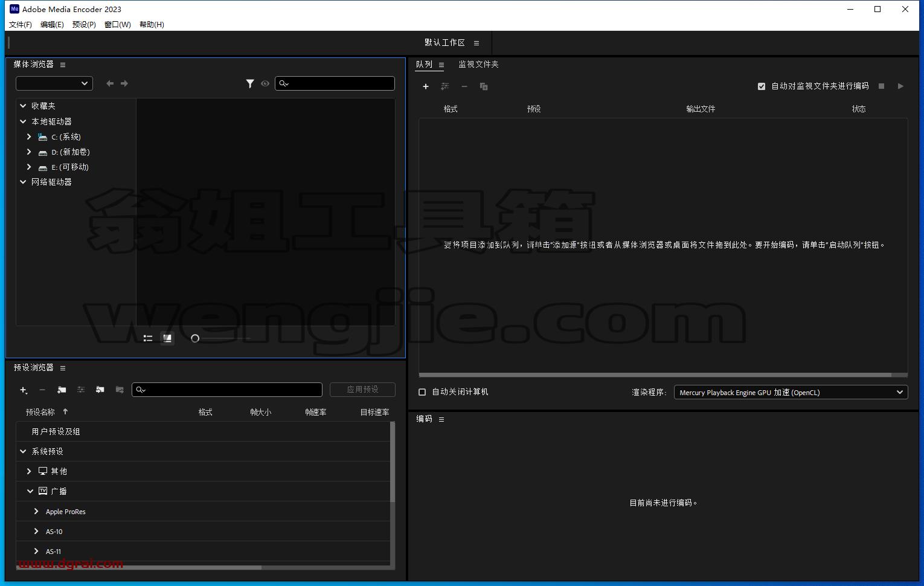Create new preset with plus icon
Screen dimensions: 924x586
click(x=24, y=390)
